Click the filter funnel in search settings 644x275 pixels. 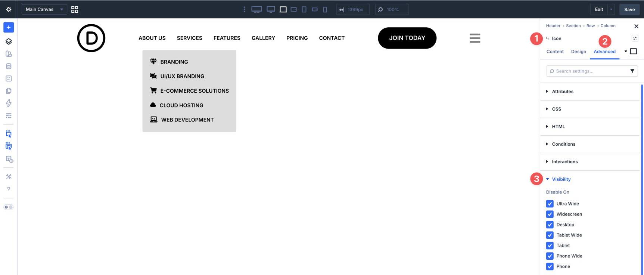coord(632,71)
